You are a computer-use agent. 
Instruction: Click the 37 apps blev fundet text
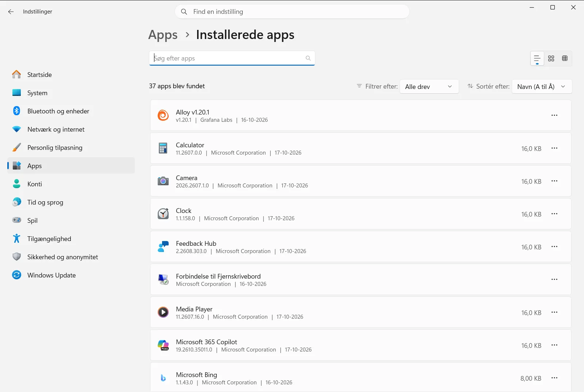177,86
